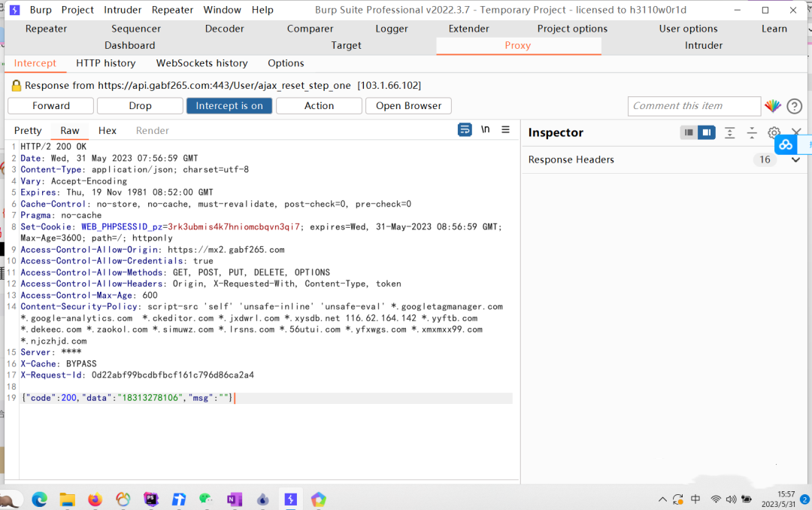Open the User options tab
This screenshot has width=812, height=510.
point(688,29)
